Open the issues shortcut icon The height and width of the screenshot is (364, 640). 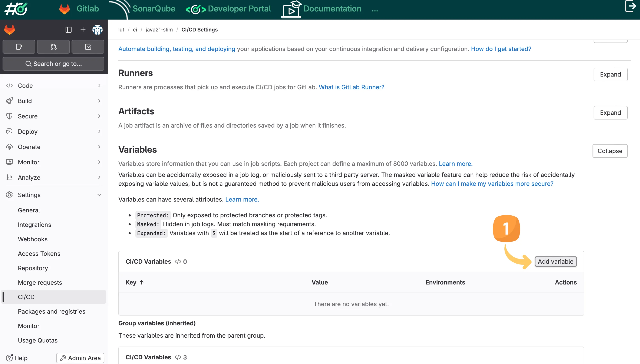(19, 47)
